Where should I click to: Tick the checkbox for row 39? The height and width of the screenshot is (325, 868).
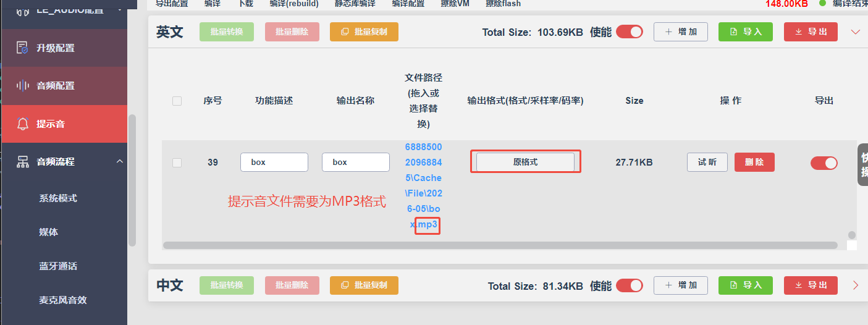(x=177, y=162)
